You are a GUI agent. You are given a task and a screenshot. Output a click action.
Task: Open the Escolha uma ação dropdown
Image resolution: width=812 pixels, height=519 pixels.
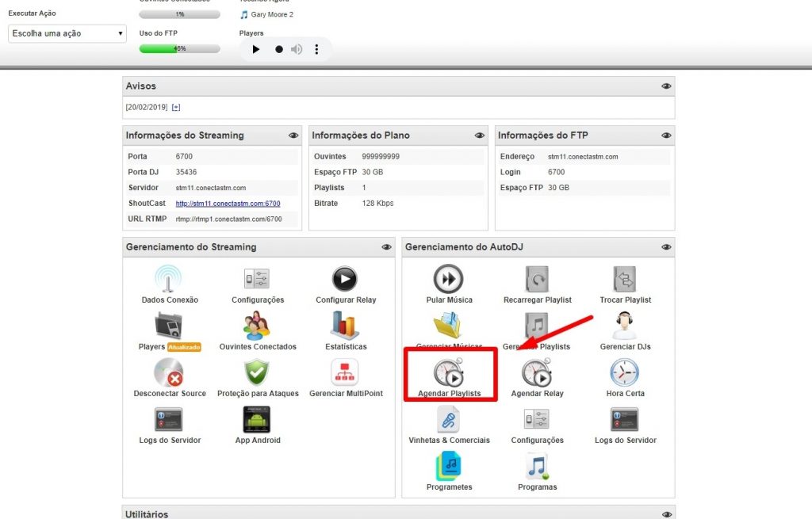pyautogui.click(x=67, y=33)
